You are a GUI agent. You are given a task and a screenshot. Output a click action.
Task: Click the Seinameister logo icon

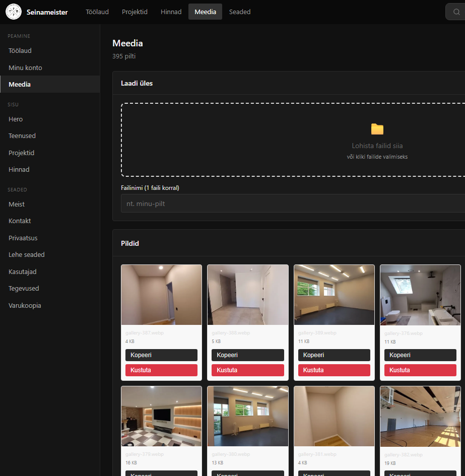(x=14, y=12)
